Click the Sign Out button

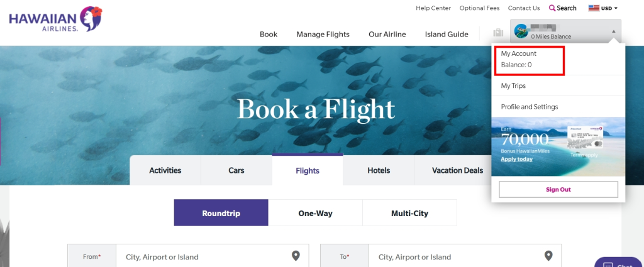point(558,189)
